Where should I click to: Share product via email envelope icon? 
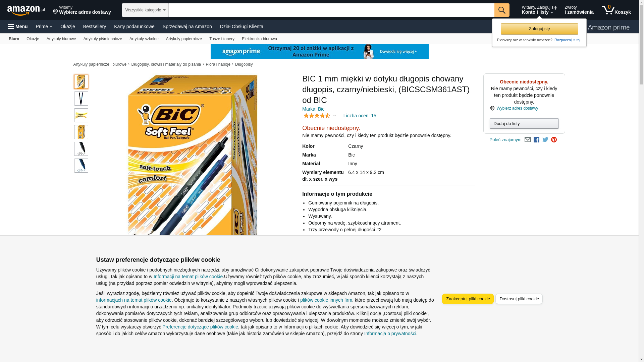click(x=528, y=140)
